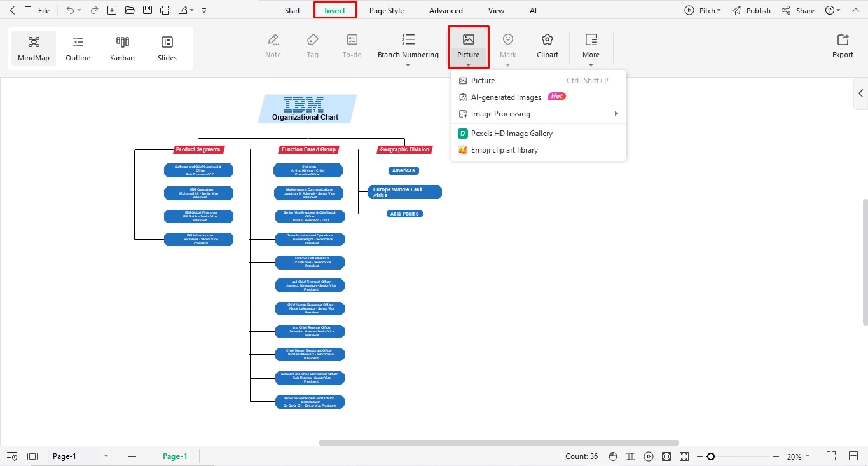Switch to Slides view mode
The image size is (868, 466).
pos(167,48)
